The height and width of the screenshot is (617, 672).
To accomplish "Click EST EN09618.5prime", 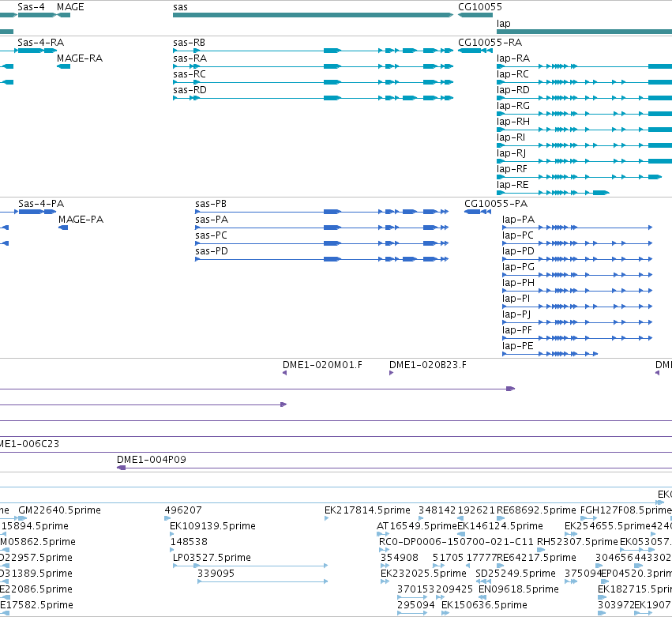I will pos(519,589).
